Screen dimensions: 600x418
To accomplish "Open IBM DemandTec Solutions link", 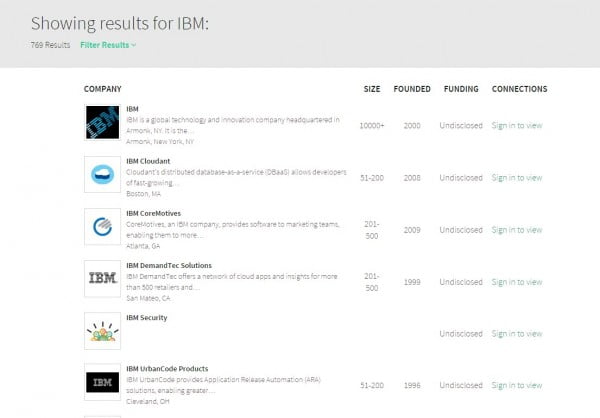I will [169, 265].
